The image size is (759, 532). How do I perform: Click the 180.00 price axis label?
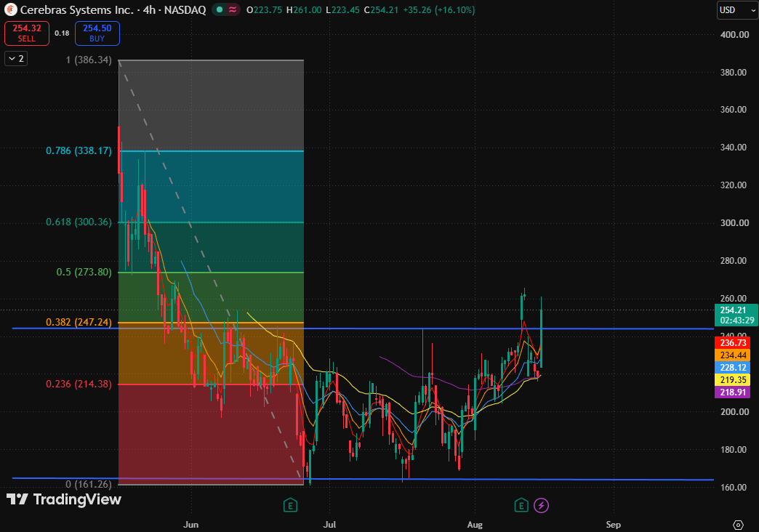734,450
